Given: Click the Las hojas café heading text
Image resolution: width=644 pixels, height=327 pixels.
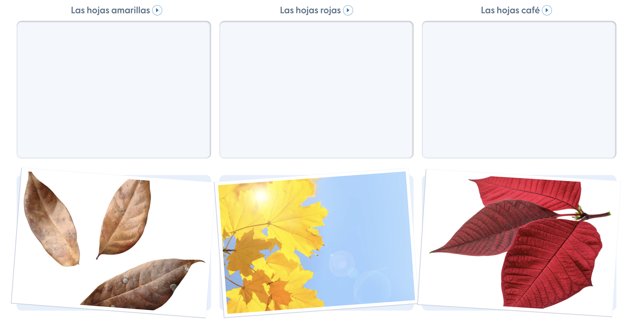Looking at the screenshot, I should pyautogui.click(x=510, y=10).
